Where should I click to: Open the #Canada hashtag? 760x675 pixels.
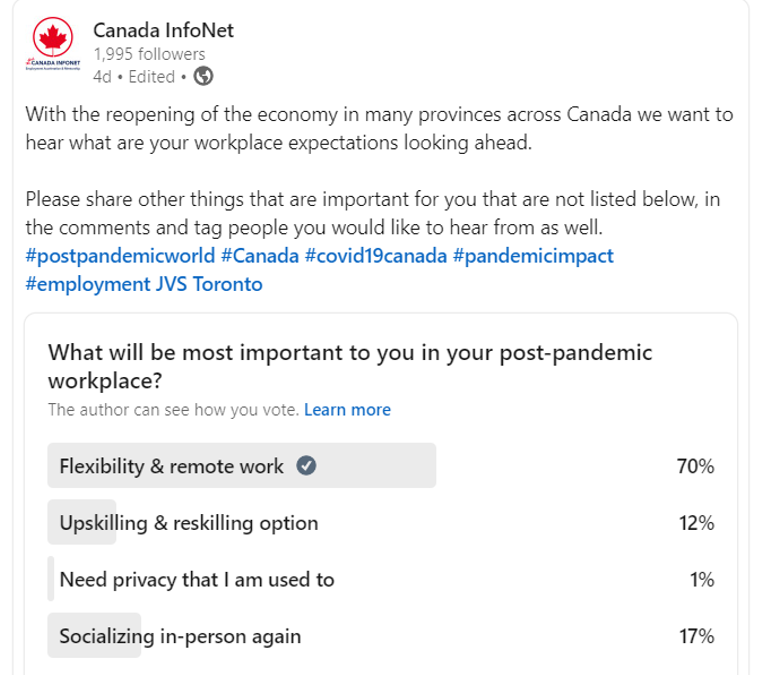pos(260,255)
